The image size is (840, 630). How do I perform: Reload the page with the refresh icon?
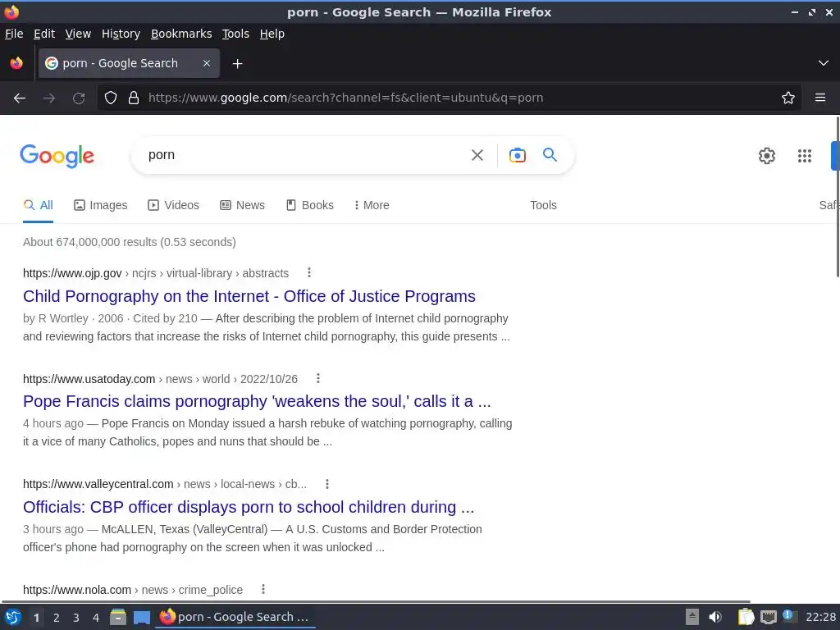pos(79,98)
